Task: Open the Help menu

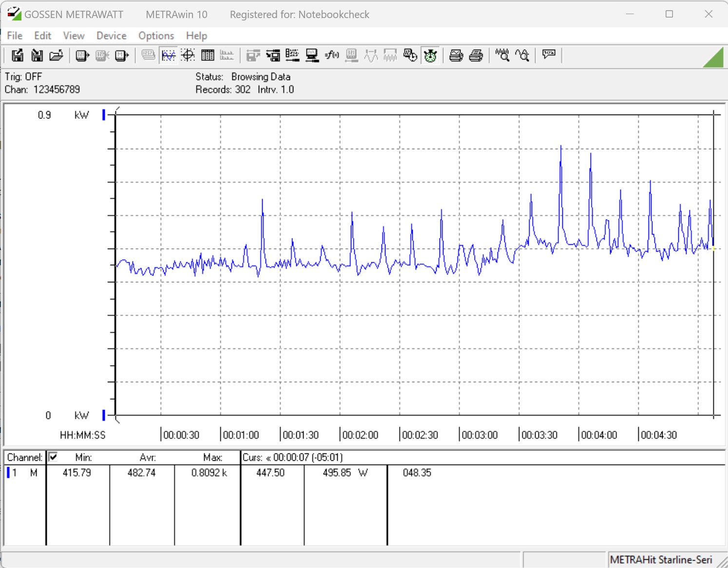Action: pos(196,36)
